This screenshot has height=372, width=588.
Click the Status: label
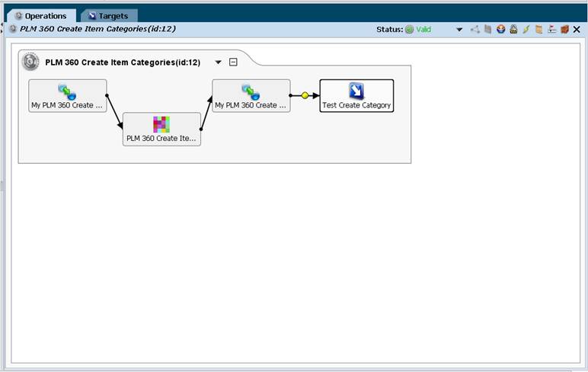[x=390, y=29]
